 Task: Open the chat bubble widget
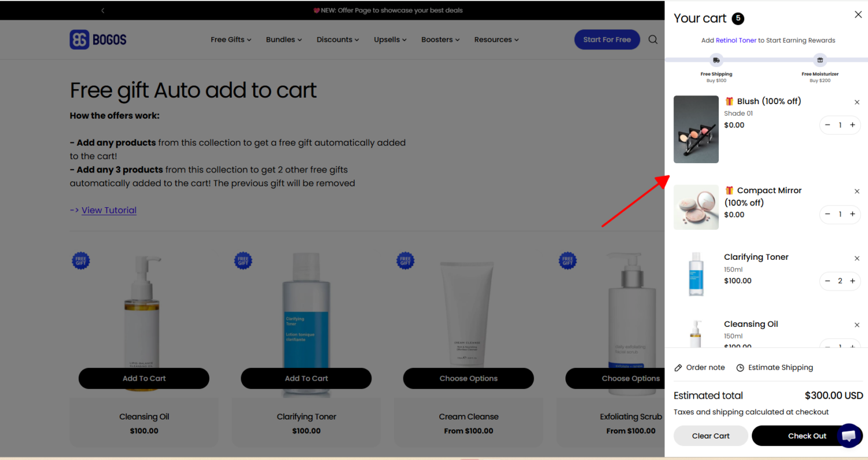click(849, 436)
